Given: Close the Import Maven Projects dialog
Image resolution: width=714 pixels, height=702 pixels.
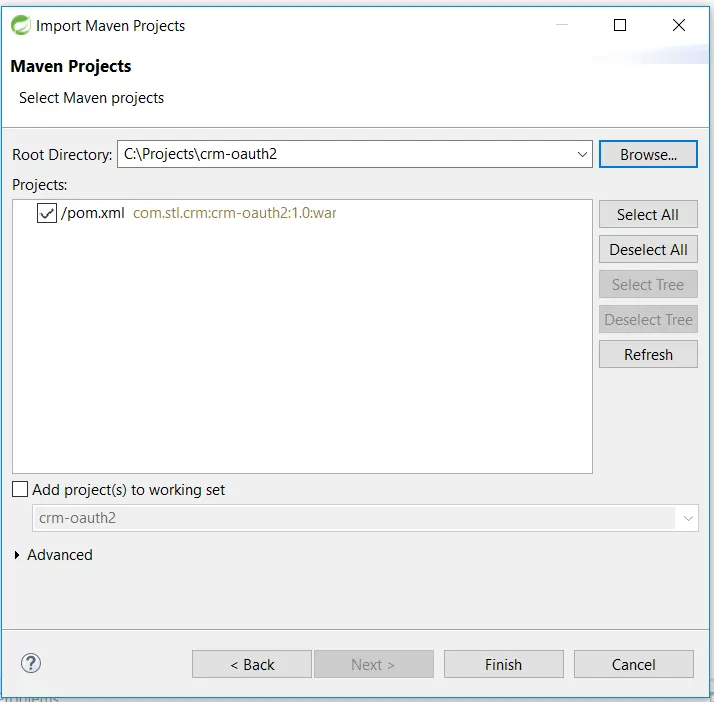Looking at the screenshot, I should click(x=678, y=25).
